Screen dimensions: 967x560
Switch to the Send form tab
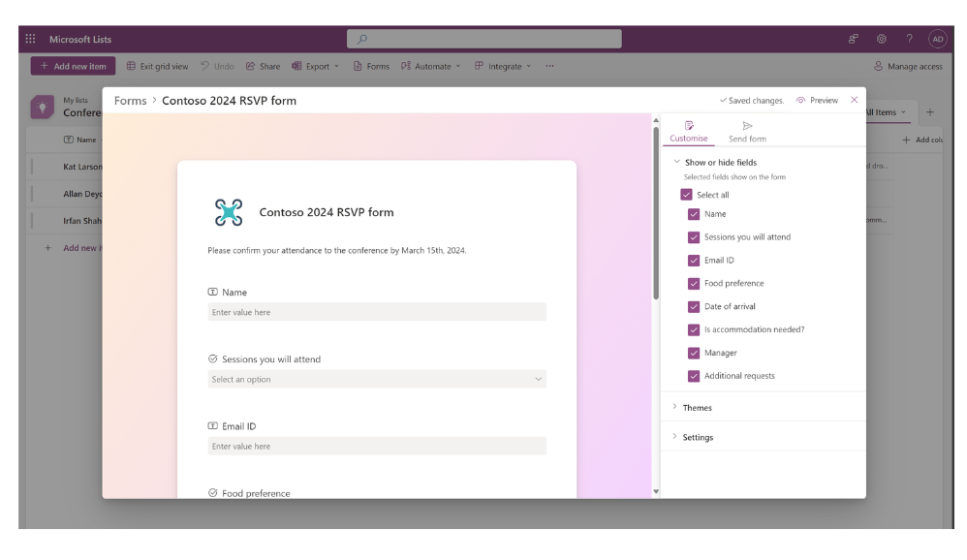coord(747,132)
